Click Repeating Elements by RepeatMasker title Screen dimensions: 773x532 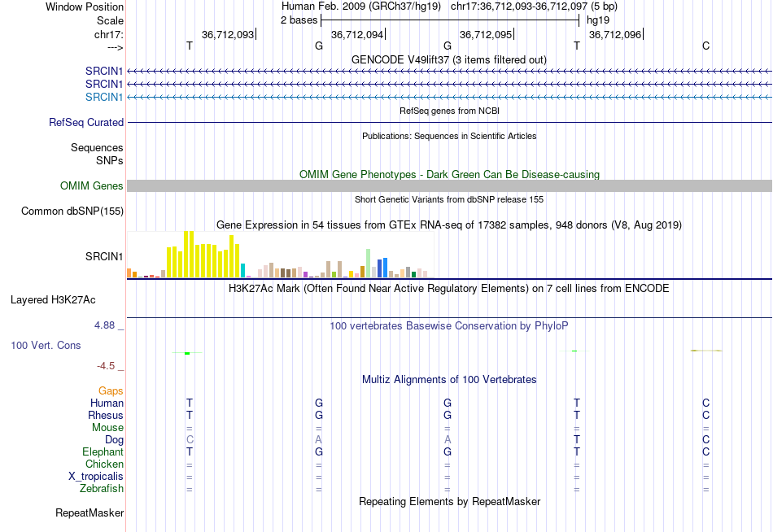(449, 501)
